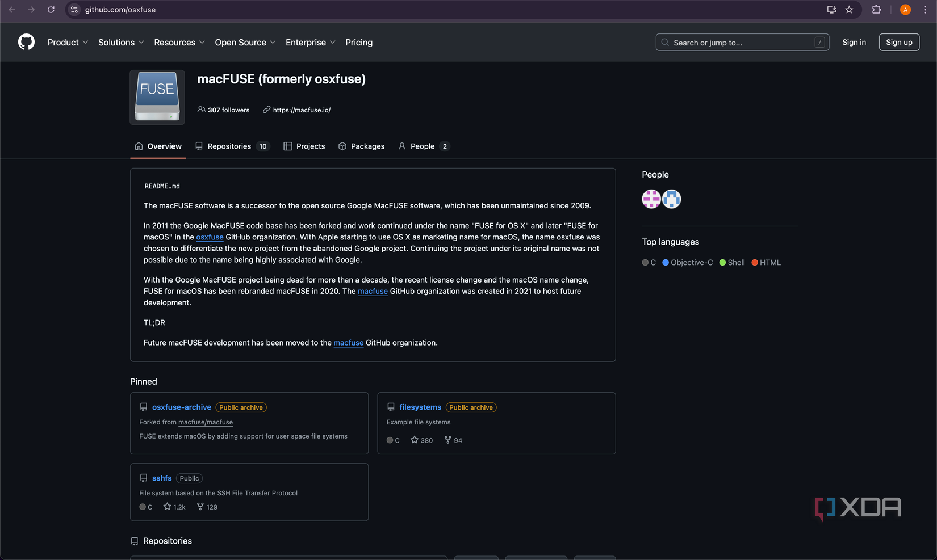Go back using browser back arrow
The image size is (937, 560).
pyautogui.click(x=12, y=10)
